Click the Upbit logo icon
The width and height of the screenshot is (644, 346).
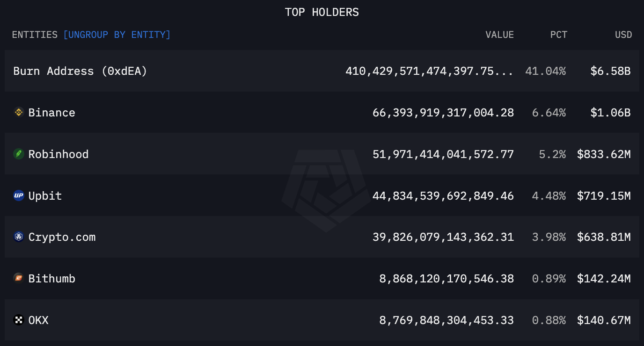(19, 195)
